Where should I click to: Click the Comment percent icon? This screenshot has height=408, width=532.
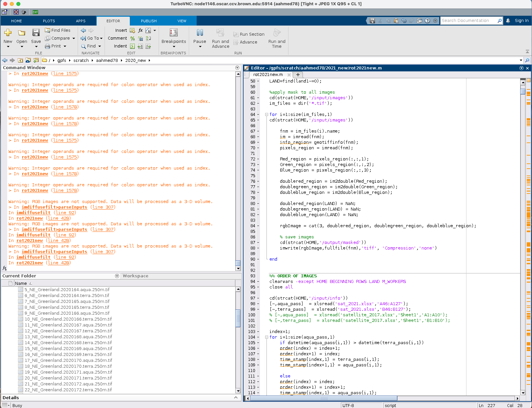(x=132, y=38)
